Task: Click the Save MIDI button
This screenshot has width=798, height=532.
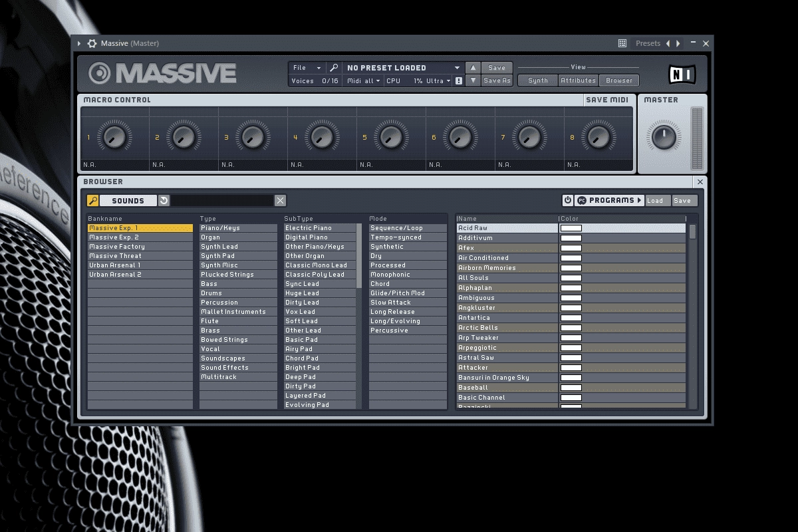Action: coord(607,100)
